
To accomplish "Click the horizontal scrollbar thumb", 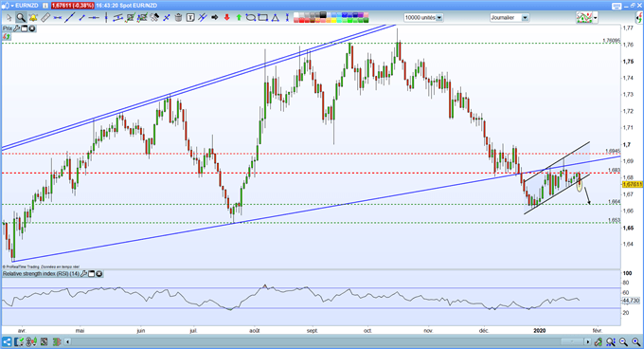I will click(572, 341).
